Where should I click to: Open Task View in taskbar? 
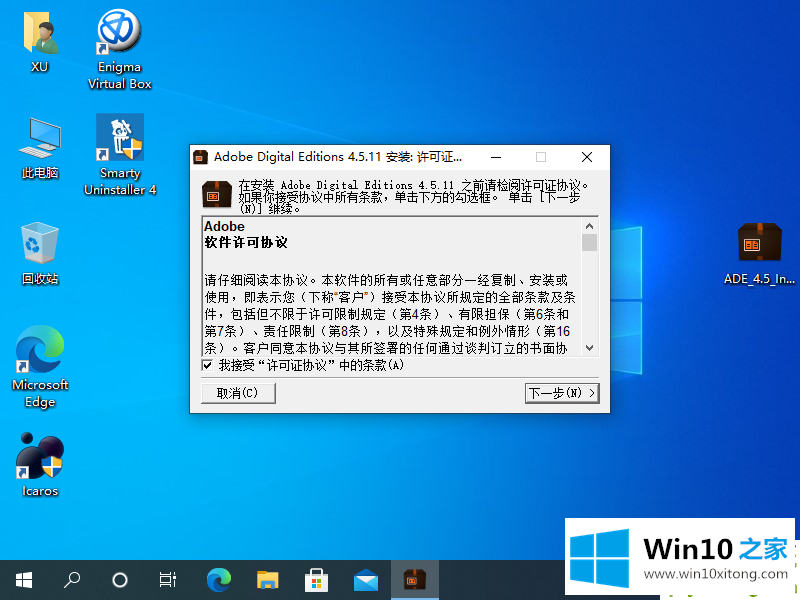(167, 580)
